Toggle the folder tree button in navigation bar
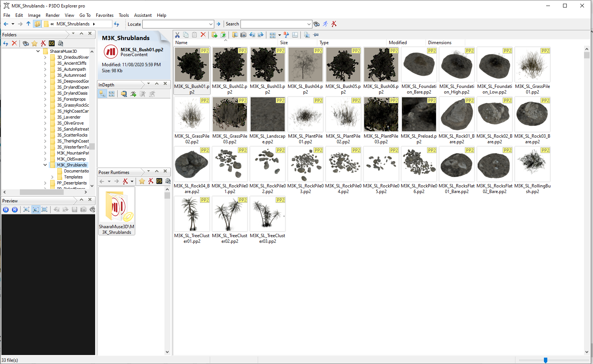 tap(37, 24)
